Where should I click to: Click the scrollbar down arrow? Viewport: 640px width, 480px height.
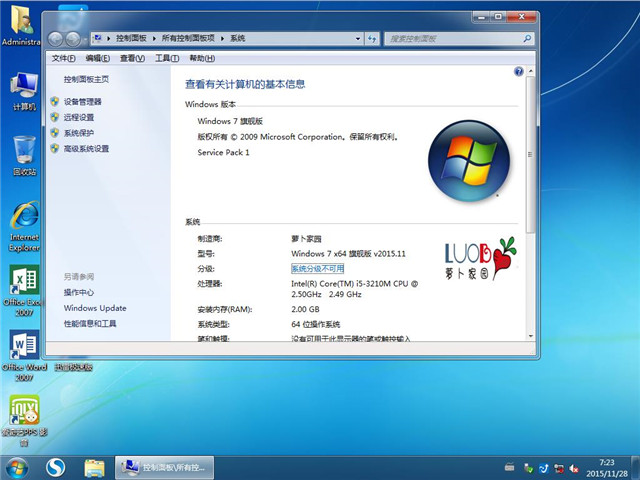click(531, 336)
